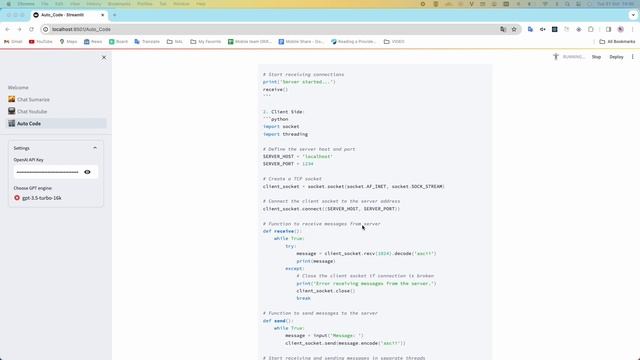640x360 pixels.
Task: Open News bookmark
Action: pos(93,42)
